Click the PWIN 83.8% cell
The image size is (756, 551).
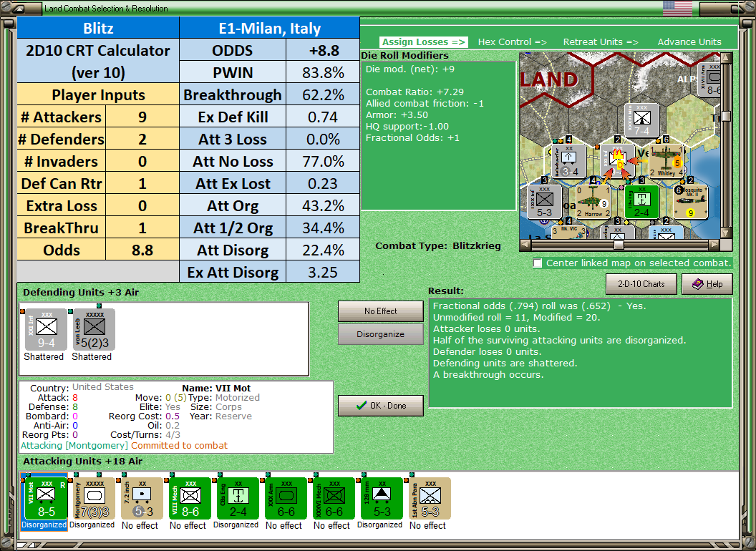pyautogui.click(x=323, y=73)
